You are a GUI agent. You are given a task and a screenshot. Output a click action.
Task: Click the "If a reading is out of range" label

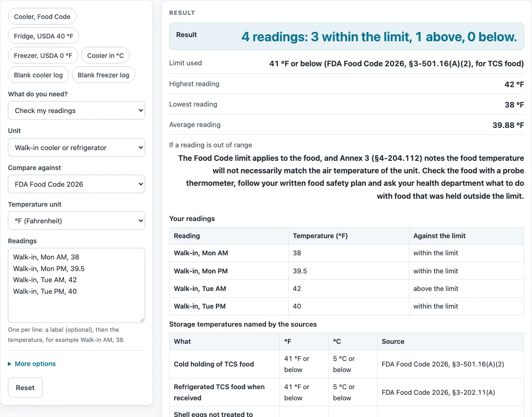[211, 145]
